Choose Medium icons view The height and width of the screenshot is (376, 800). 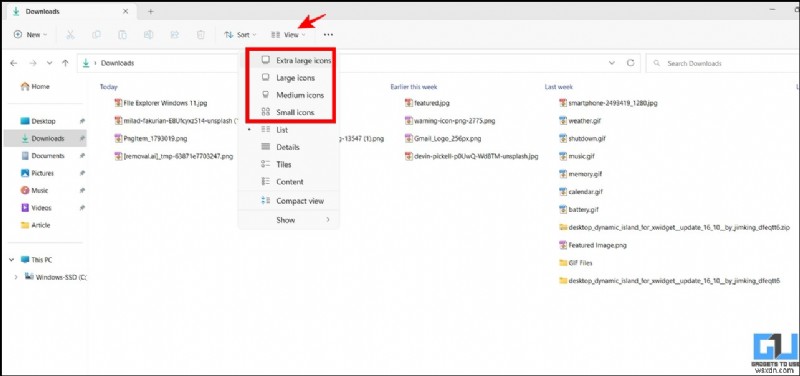pyautogui.click(x=289, y=95)
